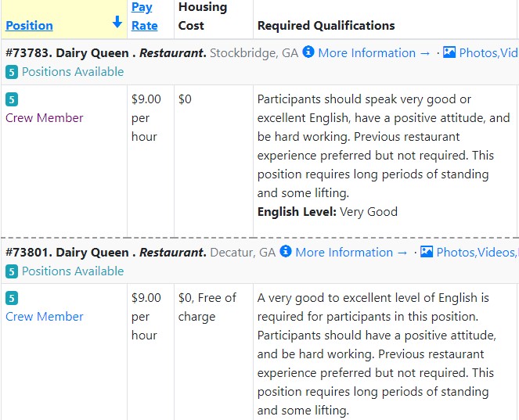Click teal 5 badge above blue Crew Member
This screenshot has width=519, height=420.
click(12, 298)
